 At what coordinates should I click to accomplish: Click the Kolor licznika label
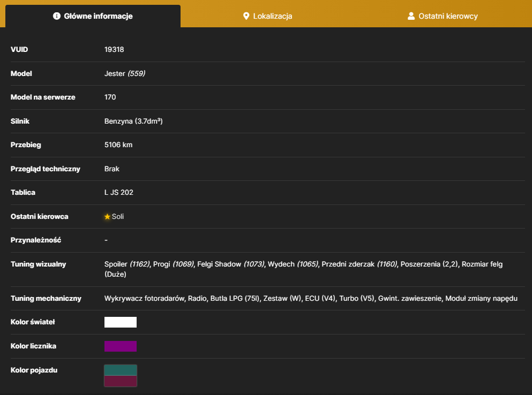tap(33, 346)
